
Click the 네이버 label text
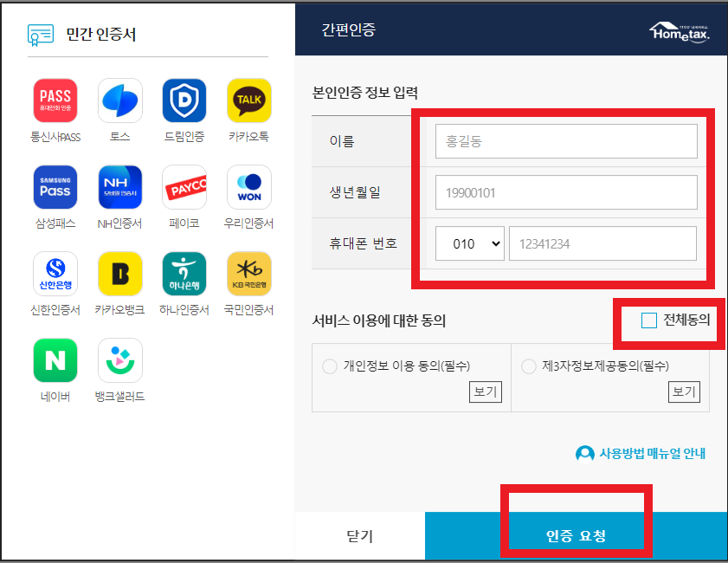pos(55,397)
